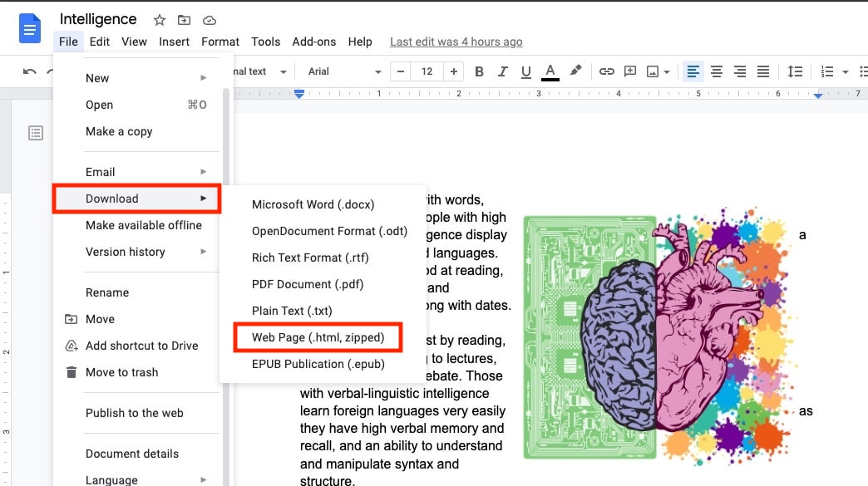Toggle italic formatting
868x486 pixels.
(502, 71)
